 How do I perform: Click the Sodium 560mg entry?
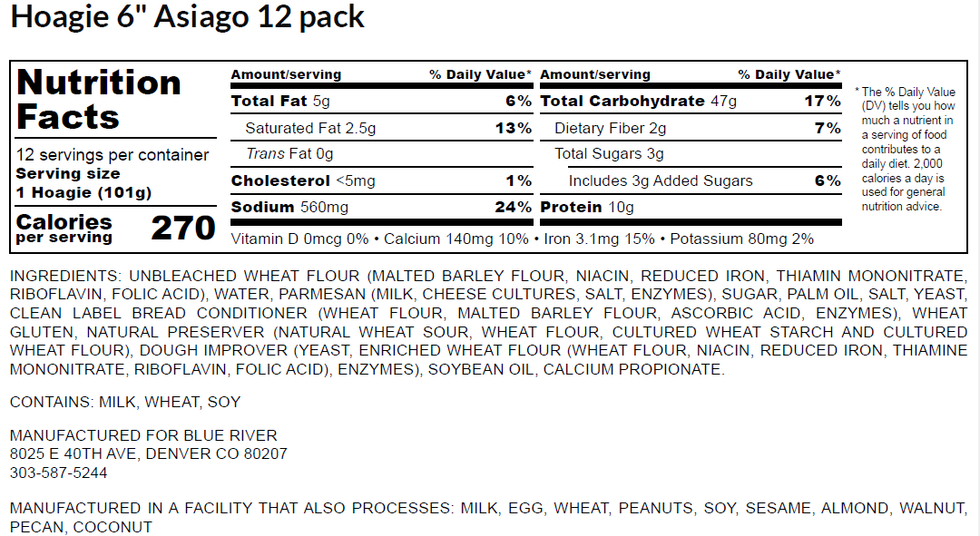click(289, 208)
